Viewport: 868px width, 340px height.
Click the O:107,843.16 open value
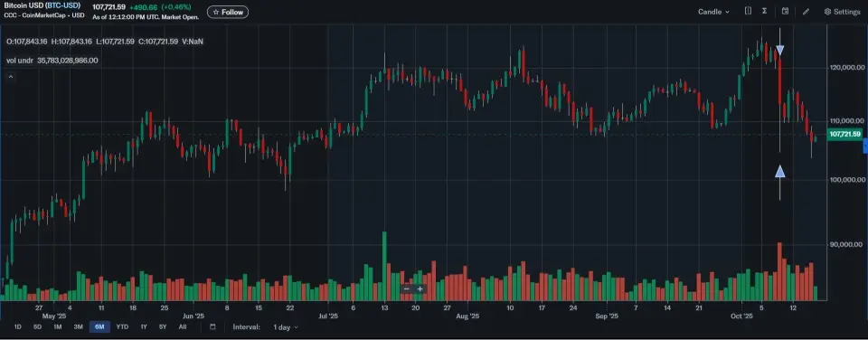tap(27, 42)
